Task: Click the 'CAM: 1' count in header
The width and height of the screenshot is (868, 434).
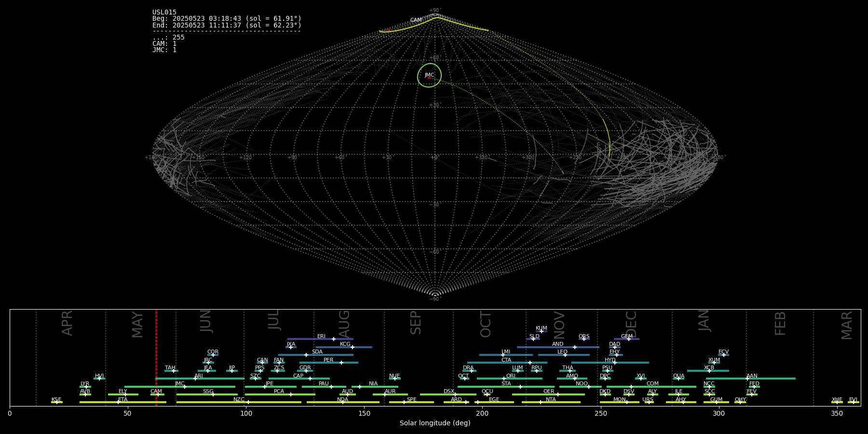Action: click(164, 43)
